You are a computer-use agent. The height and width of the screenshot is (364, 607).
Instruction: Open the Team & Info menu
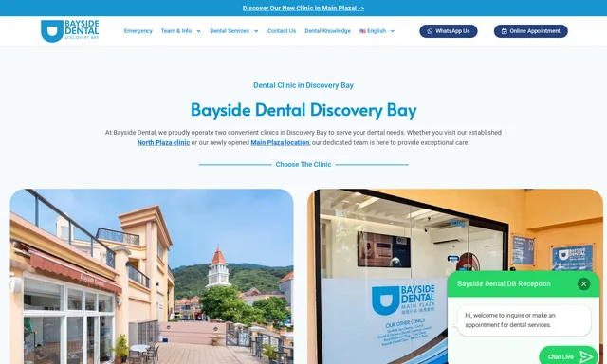176,31
